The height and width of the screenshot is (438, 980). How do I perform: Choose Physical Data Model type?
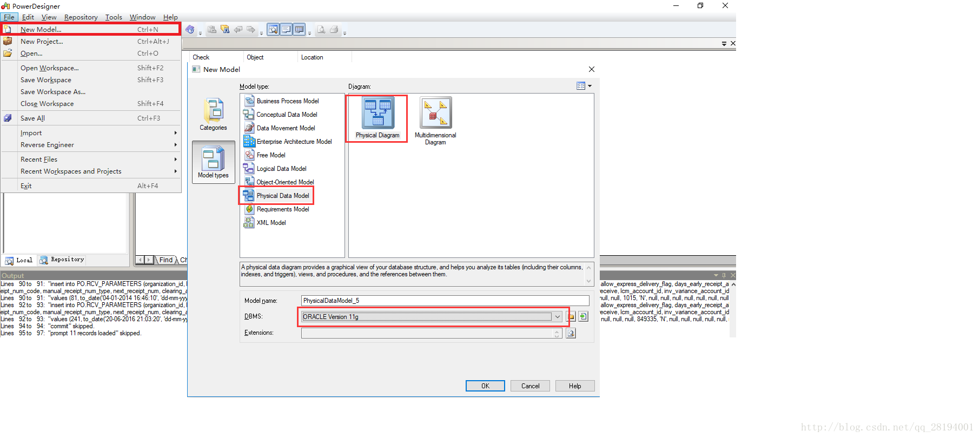click(x=276, y=196)
